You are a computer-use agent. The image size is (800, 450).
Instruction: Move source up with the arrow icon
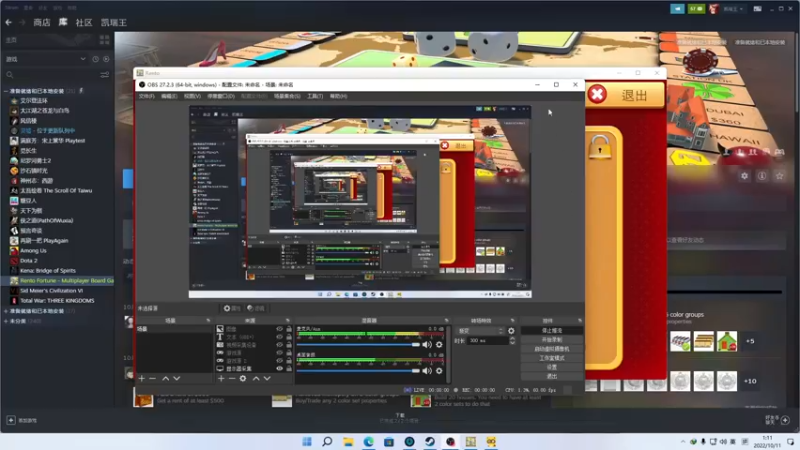coord(256,379)
